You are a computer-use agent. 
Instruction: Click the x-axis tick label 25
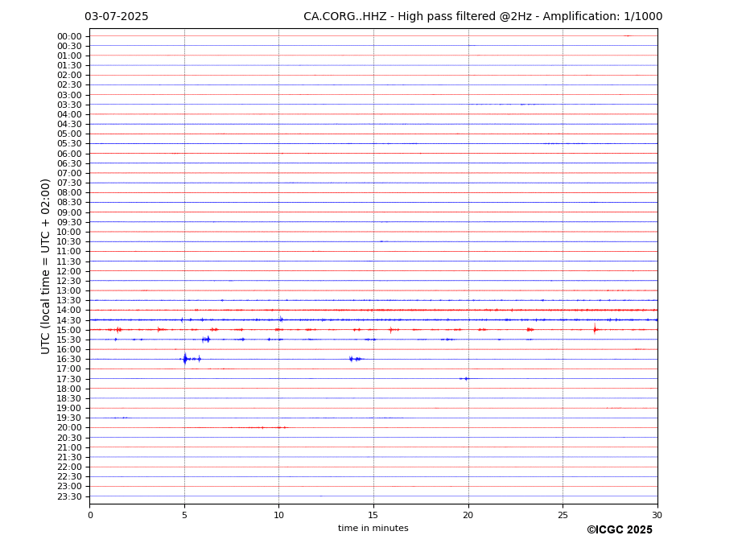coord(563,515)
